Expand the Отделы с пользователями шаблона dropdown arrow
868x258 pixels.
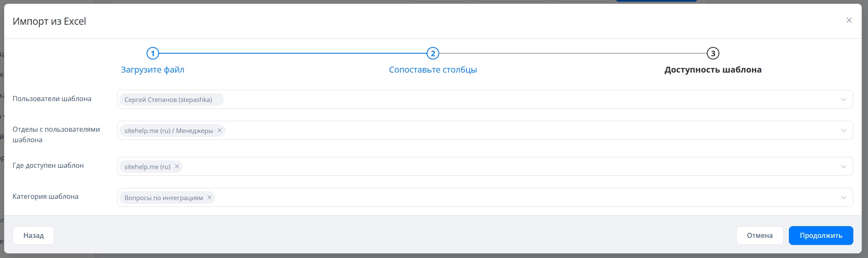[x=843, y=130]
